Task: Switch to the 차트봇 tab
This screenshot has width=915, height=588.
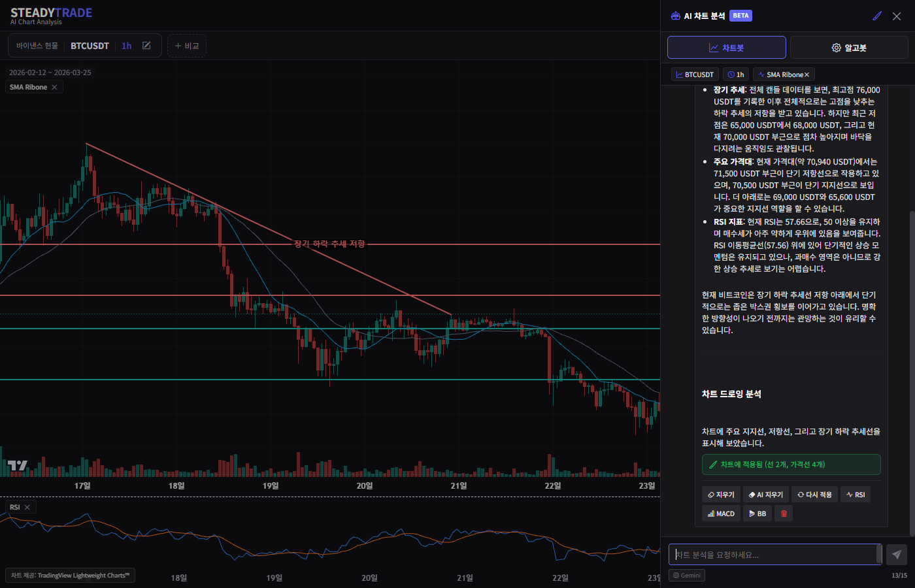Action: (x=727, y=48)
